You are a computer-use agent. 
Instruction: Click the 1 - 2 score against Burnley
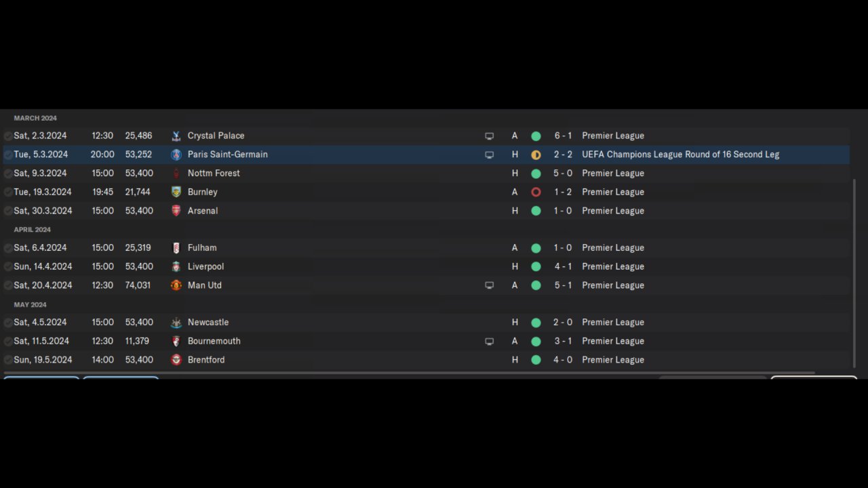[563, 192]
